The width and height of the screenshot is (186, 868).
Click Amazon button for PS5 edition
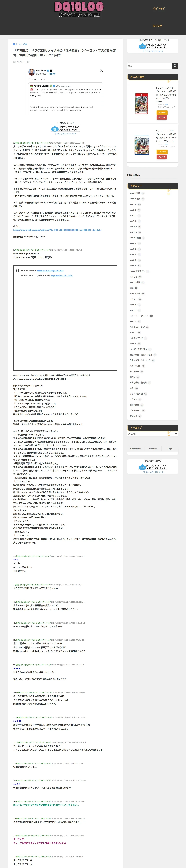coord(162,152)
